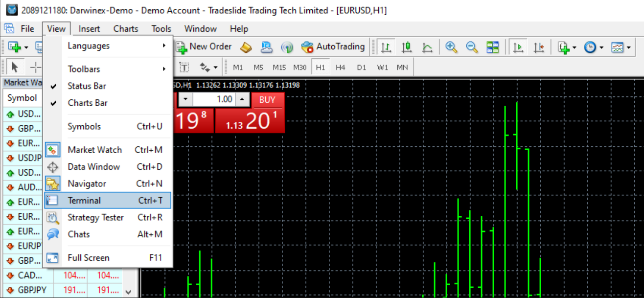Open the Periods dropdown arrow
Screen dimensions: 644x298
(x=601, y=47)
